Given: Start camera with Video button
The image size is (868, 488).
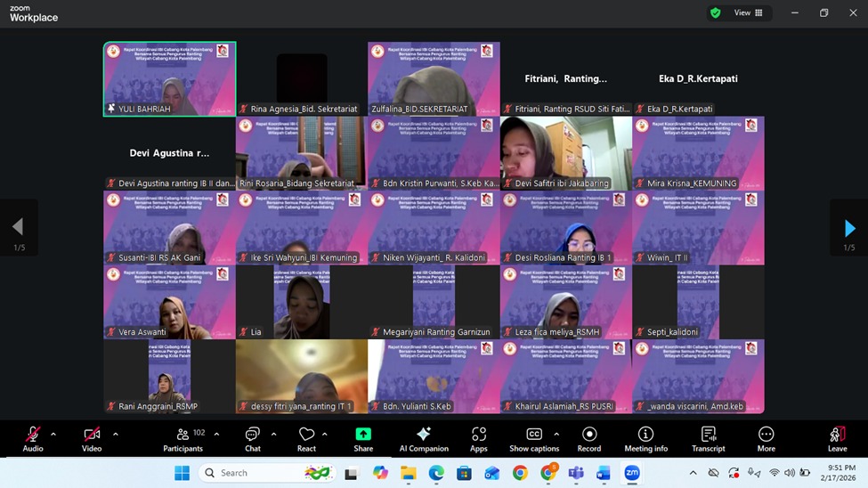Looking at the screenshot, I should coord(92,438).
